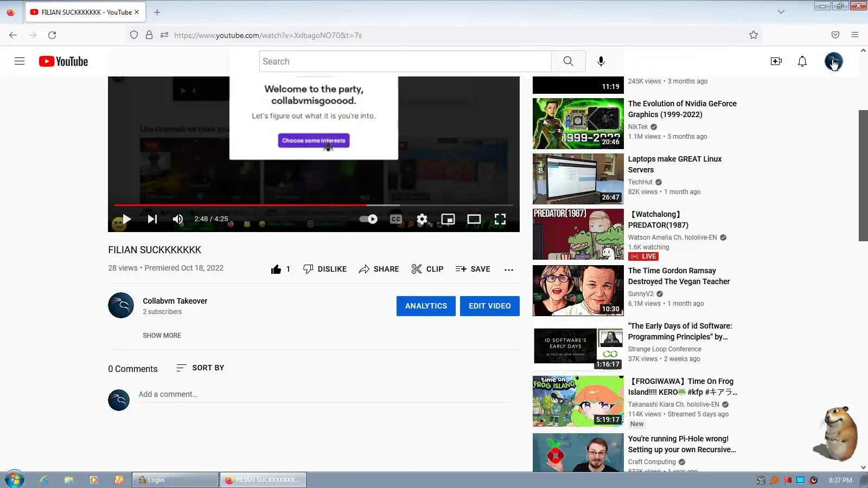Viewport: 868px width, 488px height.
Task: Mute the video volume
Action: (x=178, y=219)
